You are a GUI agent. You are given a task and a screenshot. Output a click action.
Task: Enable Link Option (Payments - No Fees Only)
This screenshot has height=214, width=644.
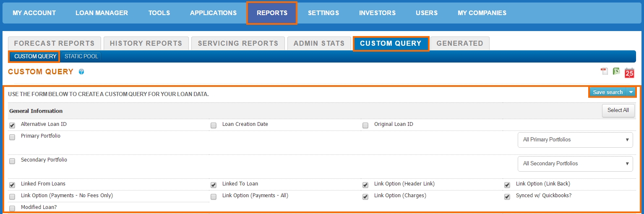12,197
